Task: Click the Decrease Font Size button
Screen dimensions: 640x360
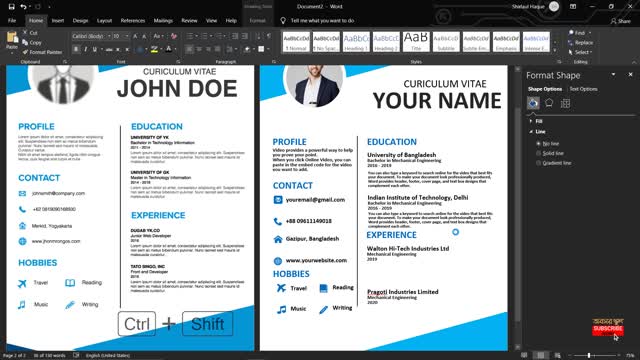Action: point(144,36)
